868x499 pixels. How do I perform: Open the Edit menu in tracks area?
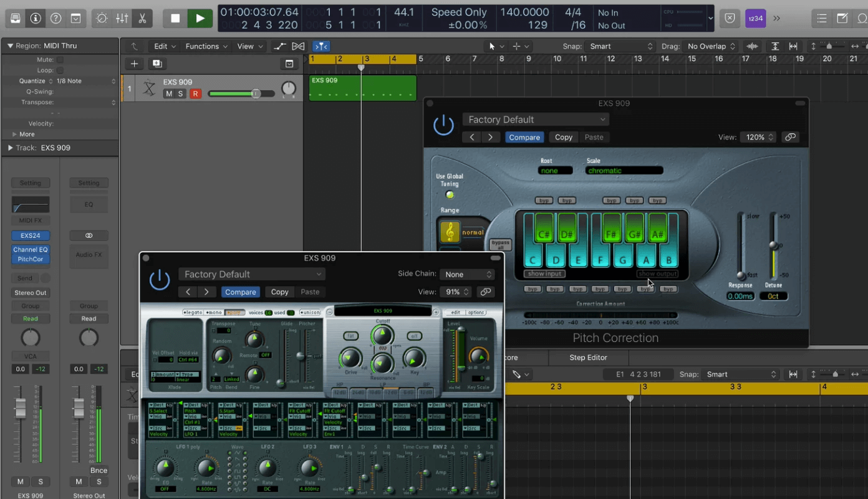click(x=165, y=46)
